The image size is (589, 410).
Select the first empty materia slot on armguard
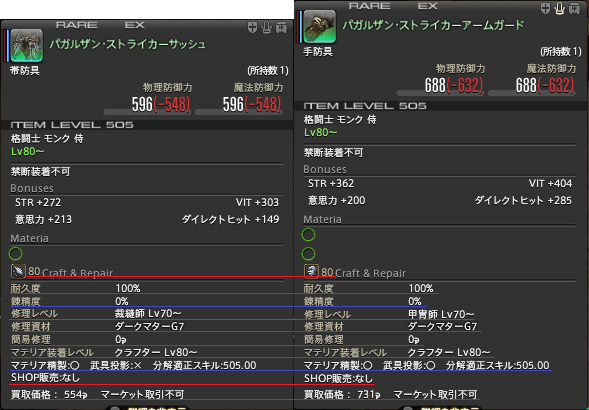click(308, 235)
